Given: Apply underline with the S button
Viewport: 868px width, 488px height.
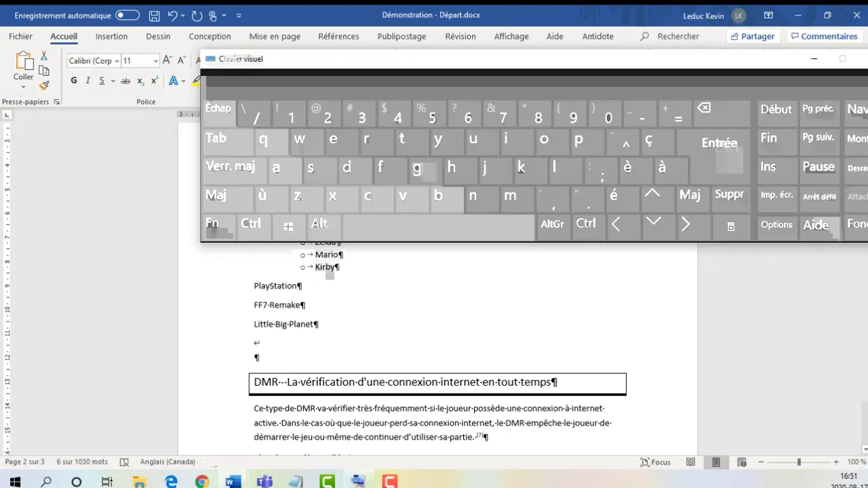Looking at the screenshot, I should pos(102,81).
